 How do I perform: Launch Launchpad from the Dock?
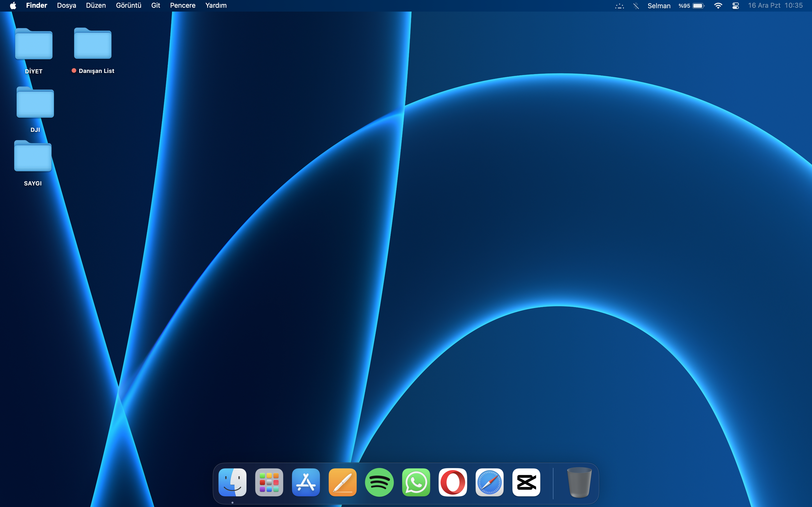pyautogui.click(x=269, y=482)
